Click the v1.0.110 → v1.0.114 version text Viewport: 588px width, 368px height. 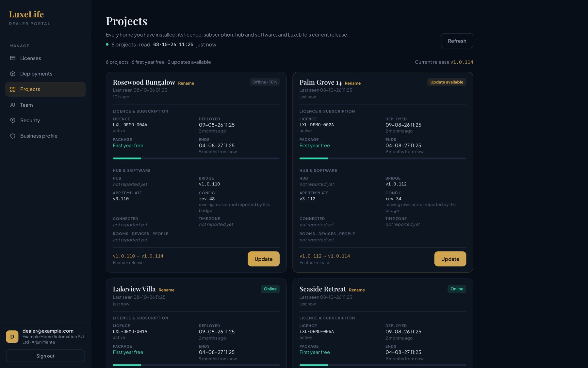point(138,256)
